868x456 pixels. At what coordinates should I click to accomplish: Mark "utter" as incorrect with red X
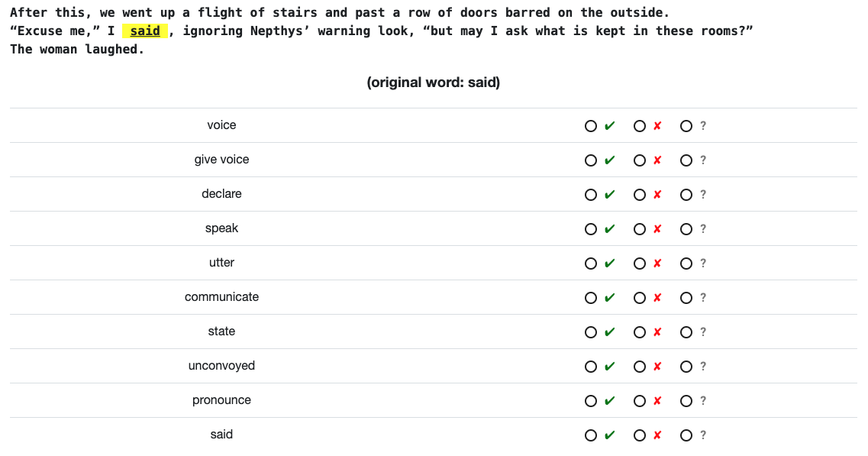pos(640,264)
